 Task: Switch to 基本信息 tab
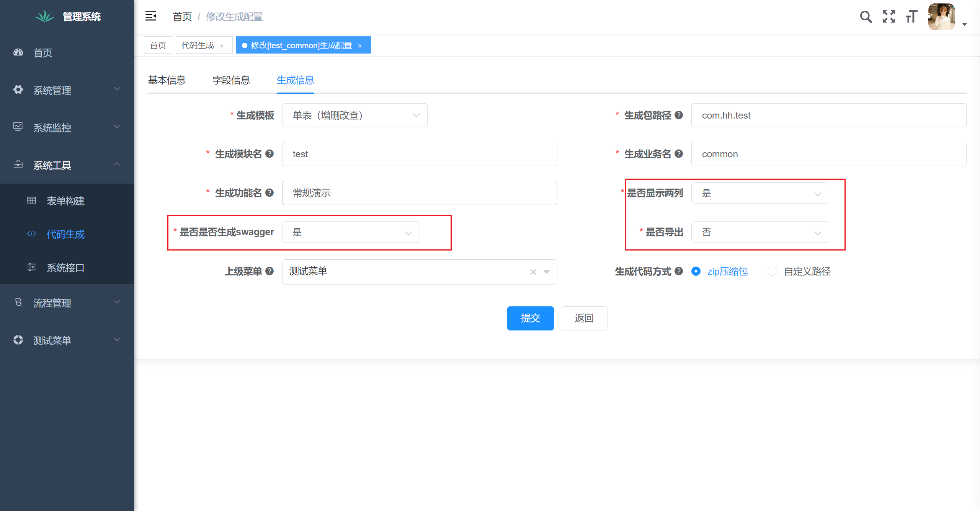167,80
